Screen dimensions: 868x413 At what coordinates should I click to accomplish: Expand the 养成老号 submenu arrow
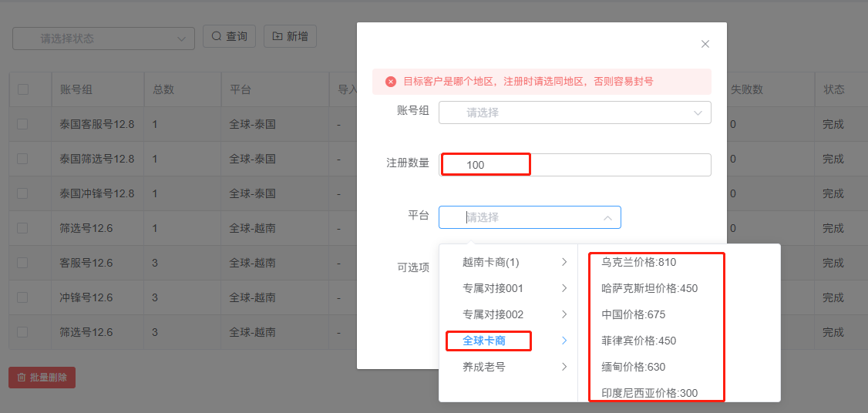click(564, 367)
